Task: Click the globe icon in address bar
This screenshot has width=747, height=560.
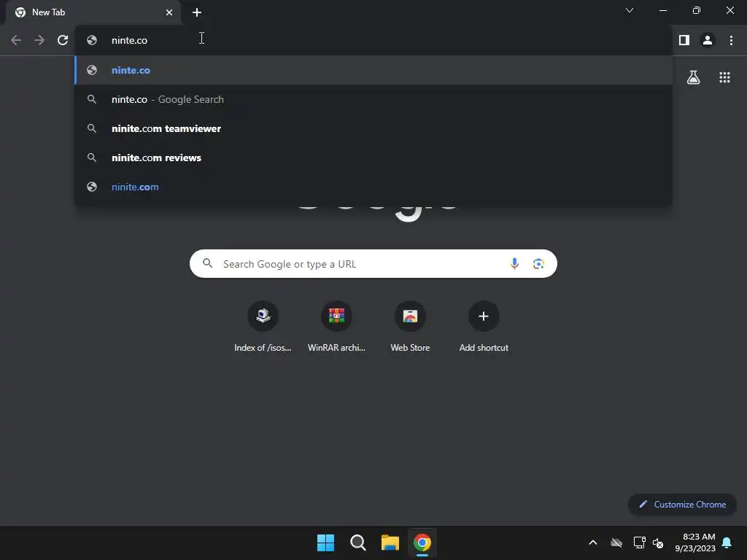Action: (92, 41)
